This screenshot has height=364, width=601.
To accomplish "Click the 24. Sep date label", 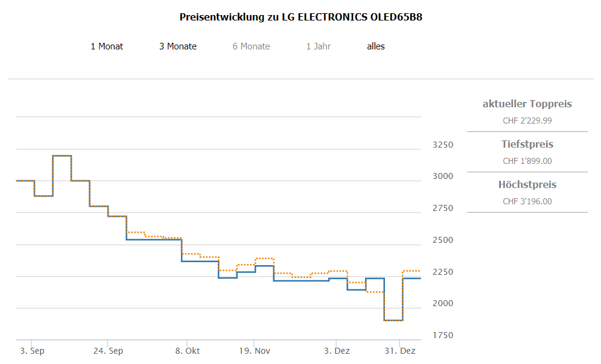I will 108,351.
